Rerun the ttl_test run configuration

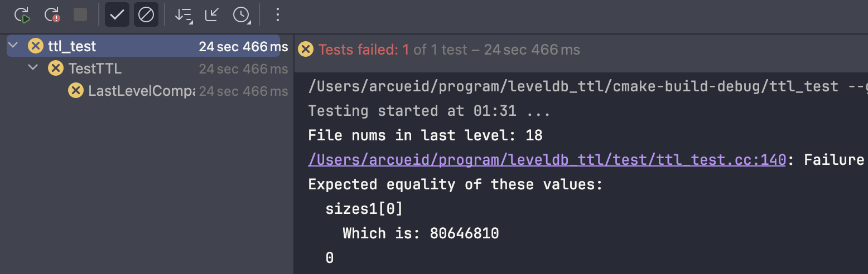(22, 15)
